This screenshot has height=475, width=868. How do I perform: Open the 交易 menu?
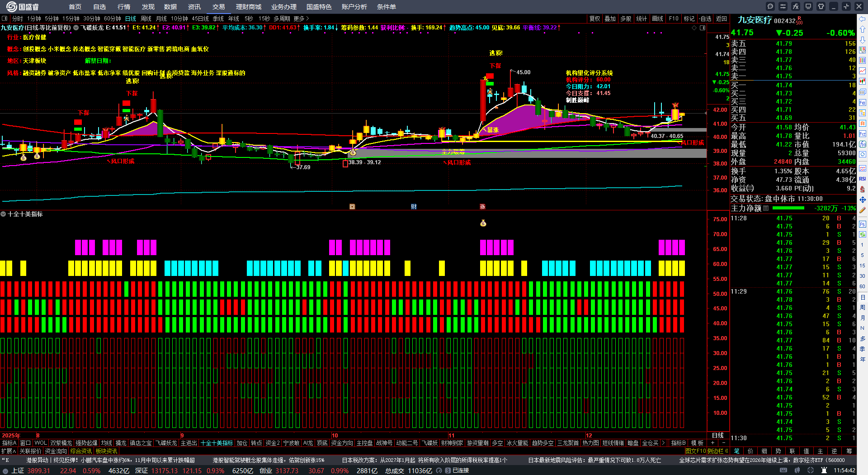(x=219, y=7)
